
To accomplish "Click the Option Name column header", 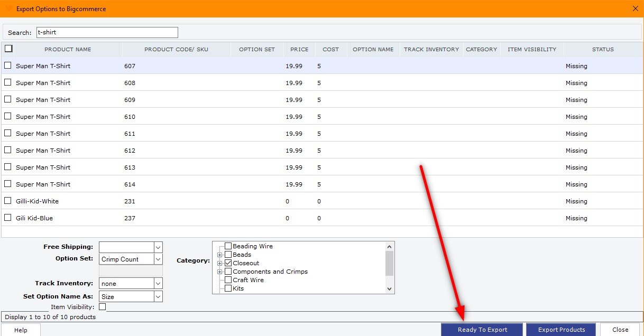I will point(373,49).
